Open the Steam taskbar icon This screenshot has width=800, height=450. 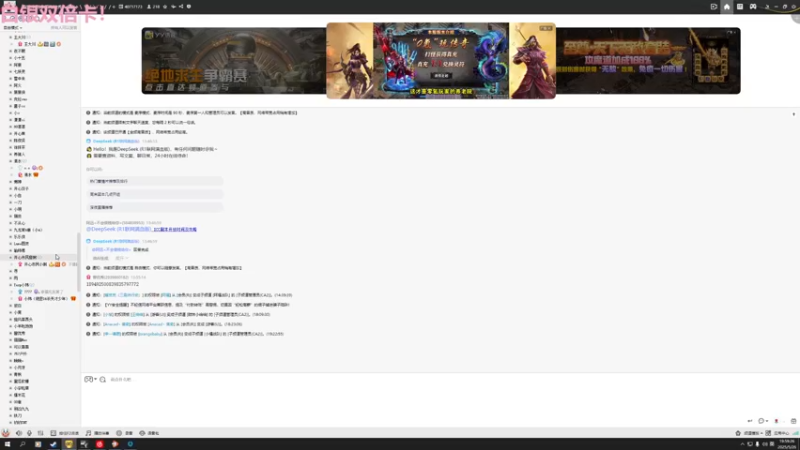click(x=53, y=444)
